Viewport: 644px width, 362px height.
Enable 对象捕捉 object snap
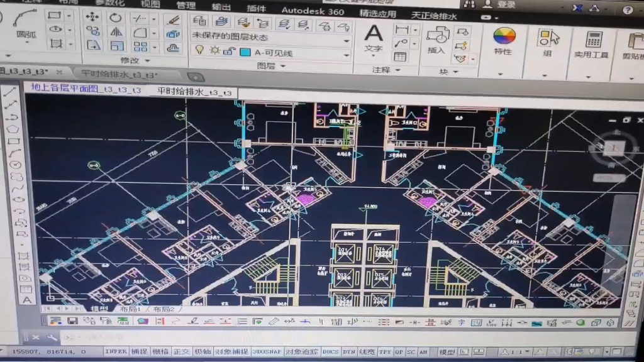click(233, 353)
